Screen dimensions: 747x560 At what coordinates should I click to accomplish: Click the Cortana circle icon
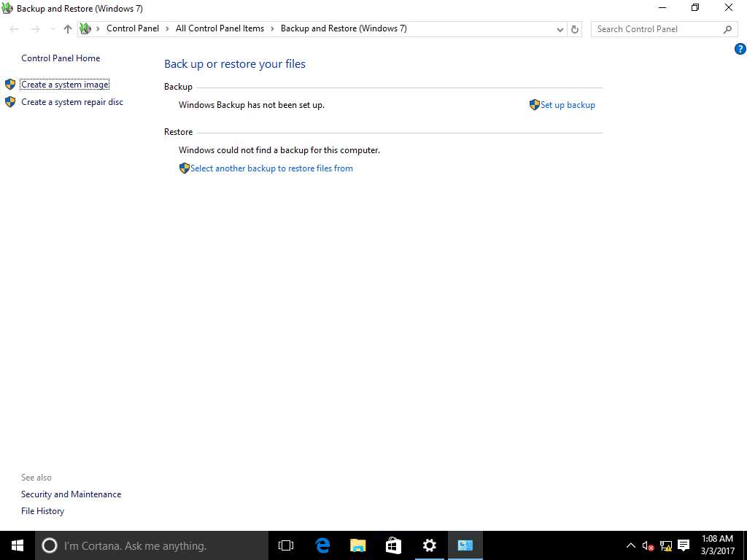[49, 545]
